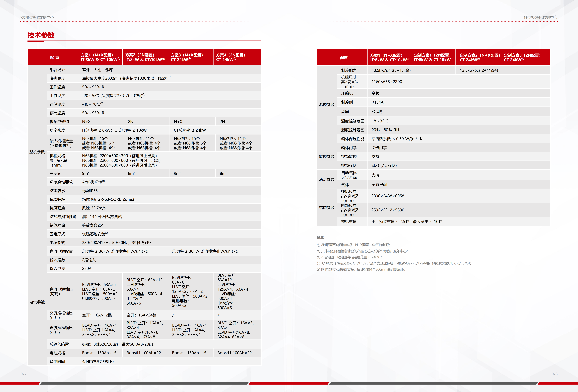This screenshot has width=578, height=392.
Task: Click the value R134A
Action: (x=378, y=102)
